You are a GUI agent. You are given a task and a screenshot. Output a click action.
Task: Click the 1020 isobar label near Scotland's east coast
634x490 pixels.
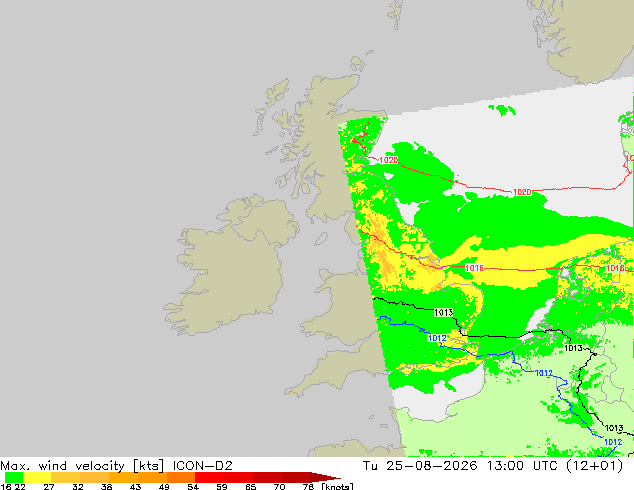coord(389,160)
